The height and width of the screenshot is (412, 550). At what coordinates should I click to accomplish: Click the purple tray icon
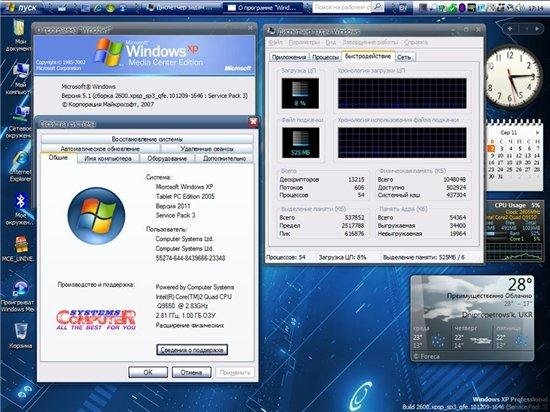point(462,8)
